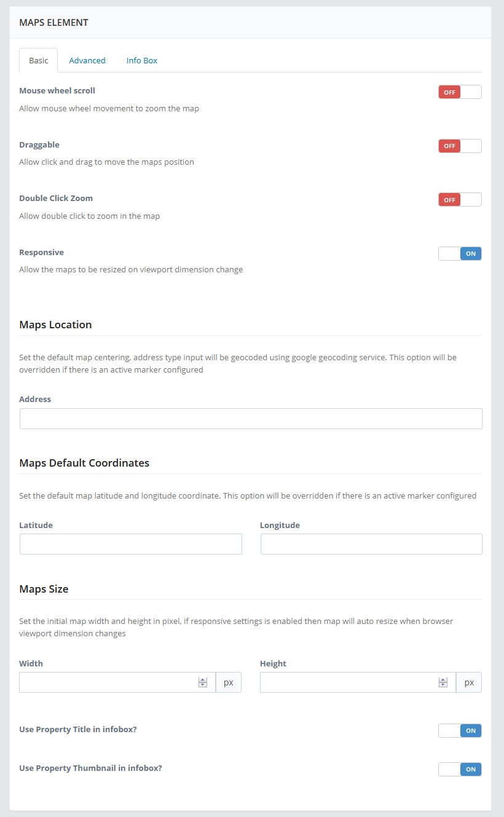
Task: Click the Address input field
Action: point(251,419)
